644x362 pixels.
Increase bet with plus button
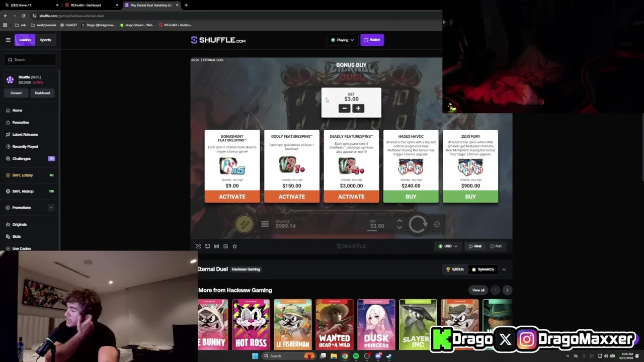[358, 108]
